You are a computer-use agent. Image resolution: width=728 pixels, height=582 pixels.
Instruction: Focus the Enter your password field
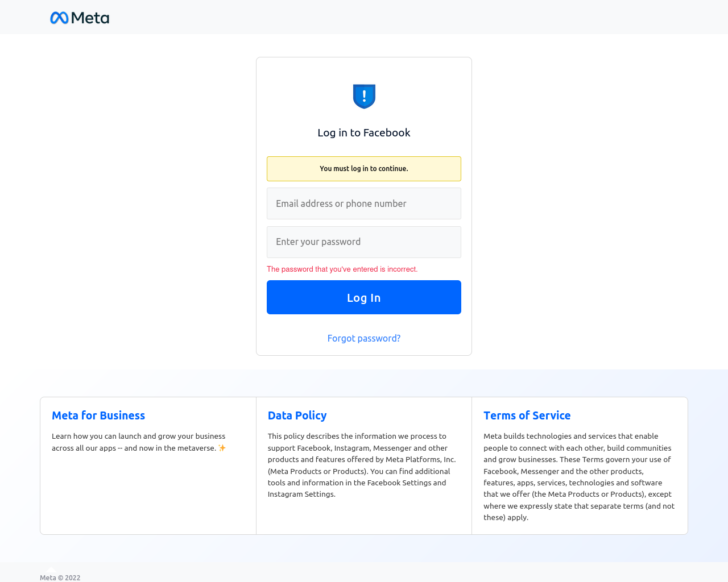[364, 242]
